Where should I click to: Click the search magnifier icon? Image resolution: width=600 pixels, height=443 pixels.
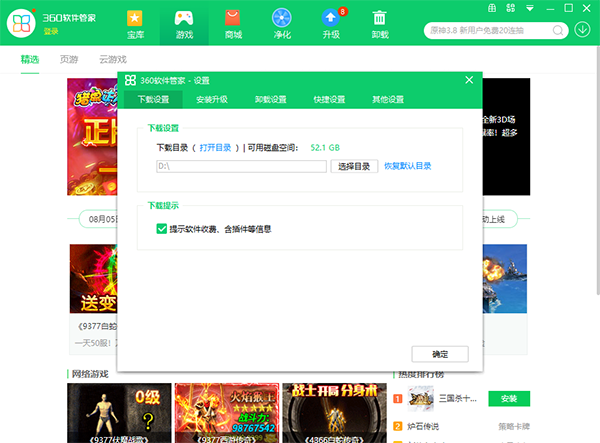pyautogui.click(x=557, y=28)
